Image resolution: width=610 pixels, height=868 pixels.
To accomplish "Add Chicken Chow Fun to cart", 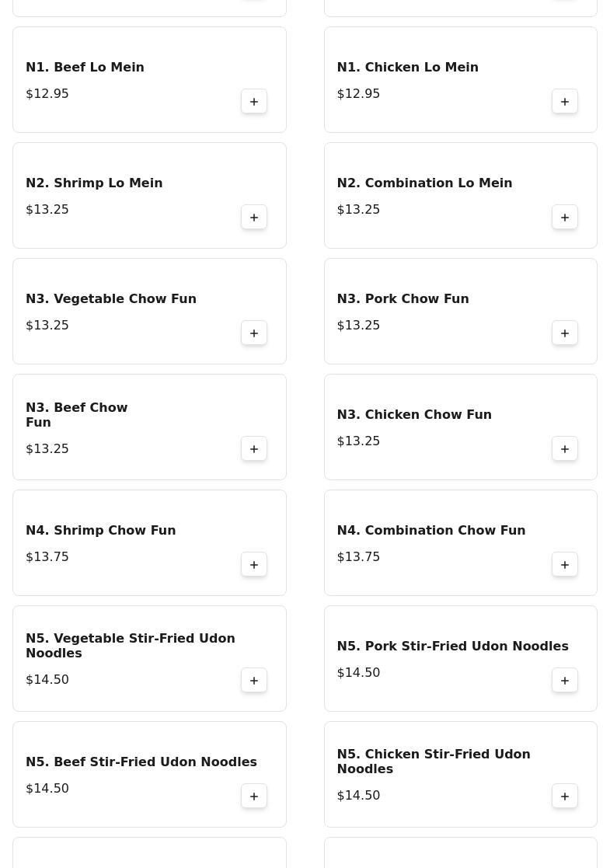I will coord(565,449).
